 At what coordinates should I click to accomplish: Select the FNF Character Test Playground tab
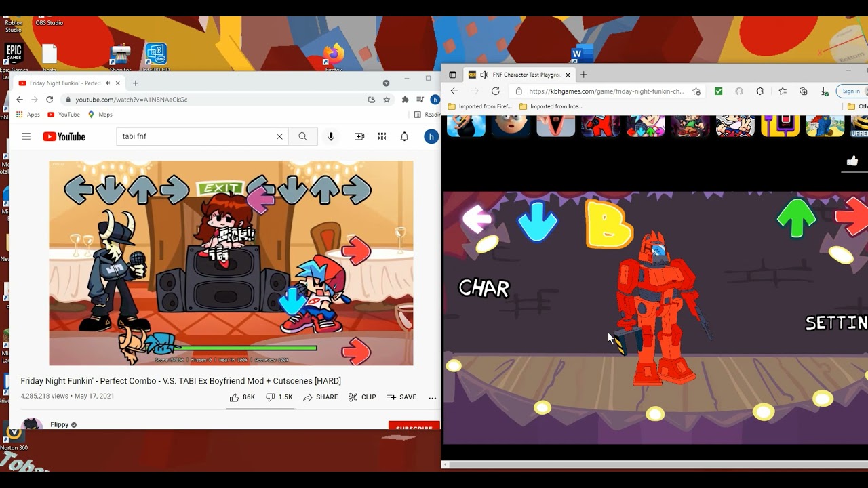point(519,75)
